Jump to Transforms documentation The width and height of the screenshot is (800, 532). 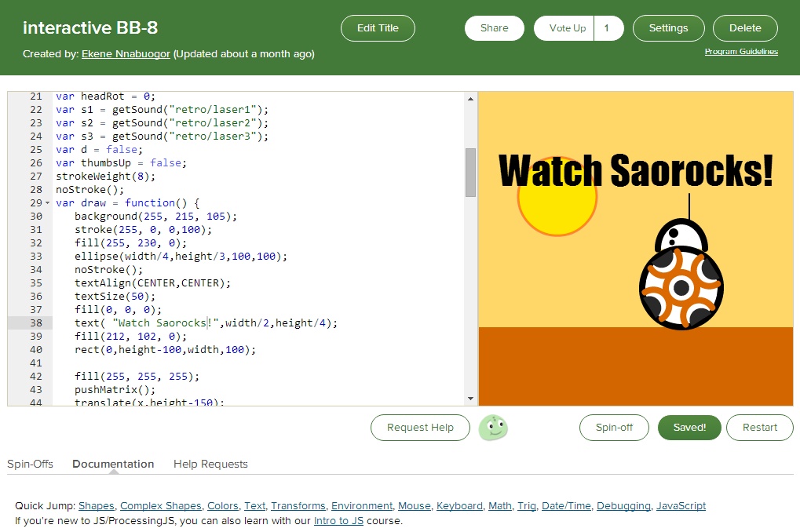click(x=298, y=506)
